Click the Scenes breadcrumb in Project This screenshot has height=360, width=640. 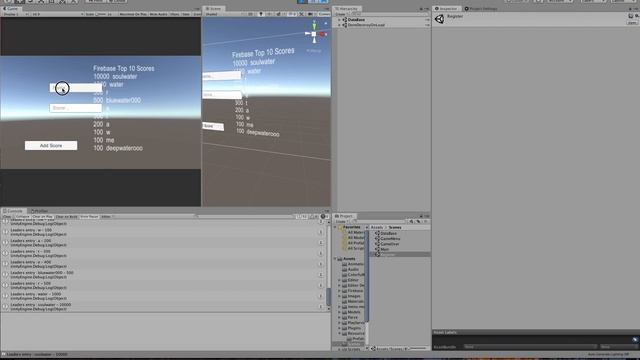click(395, 227)
